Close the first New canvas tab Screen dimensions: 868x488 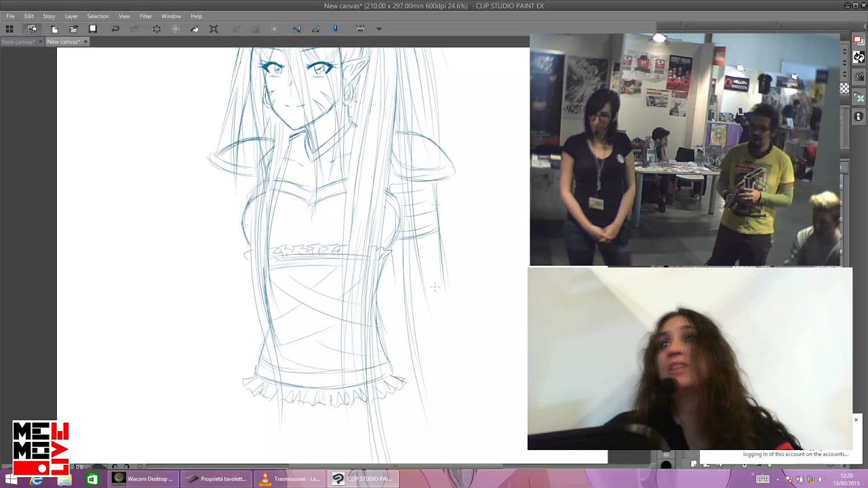pyautogui.click(x=39, y=42)
